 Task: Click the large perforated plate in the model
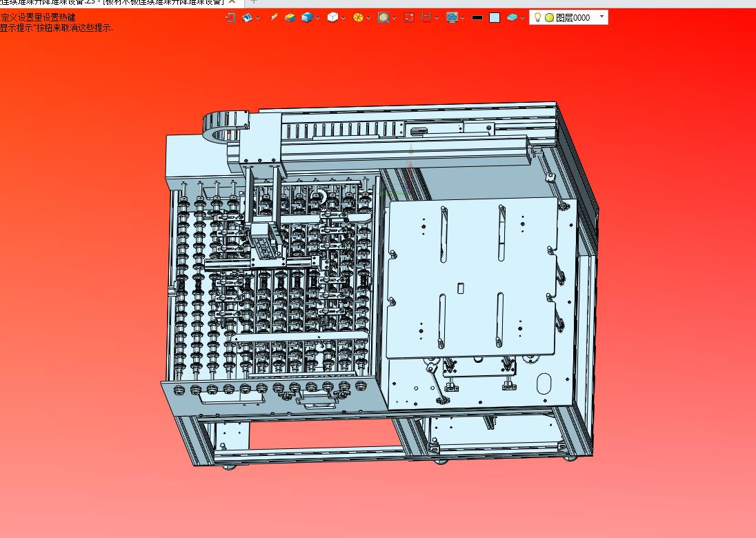pyautogui.click(x=472, y=278)
